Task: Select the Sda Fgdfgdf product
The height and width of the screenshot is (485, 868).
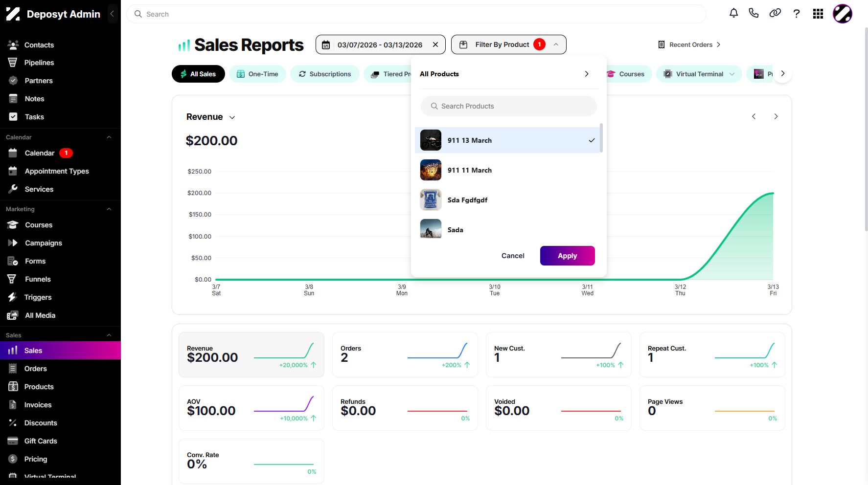Action: [508, 200]
